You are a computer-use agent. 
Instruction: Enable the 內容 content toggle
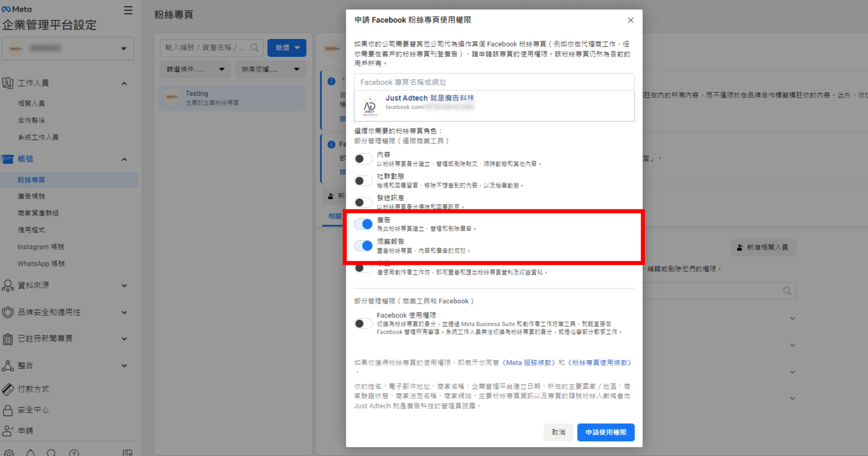[363, 159]
